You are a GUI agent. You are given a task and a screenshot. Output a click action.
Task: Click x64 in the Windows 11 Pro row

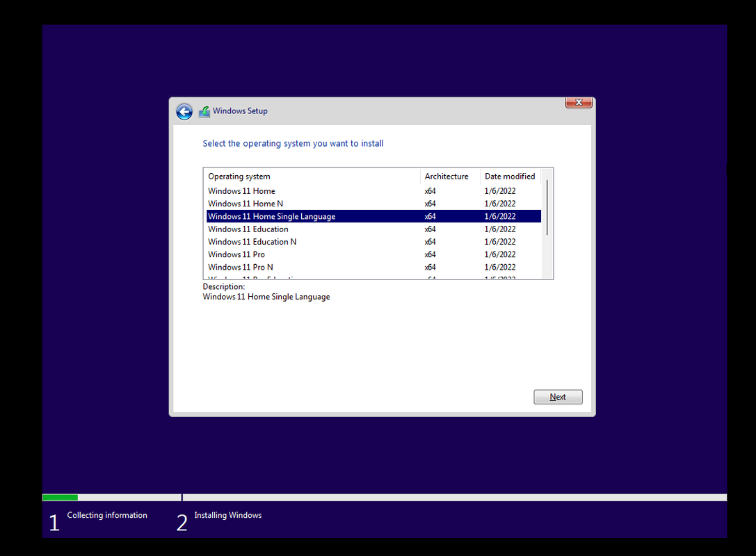(x=430, y=254)
